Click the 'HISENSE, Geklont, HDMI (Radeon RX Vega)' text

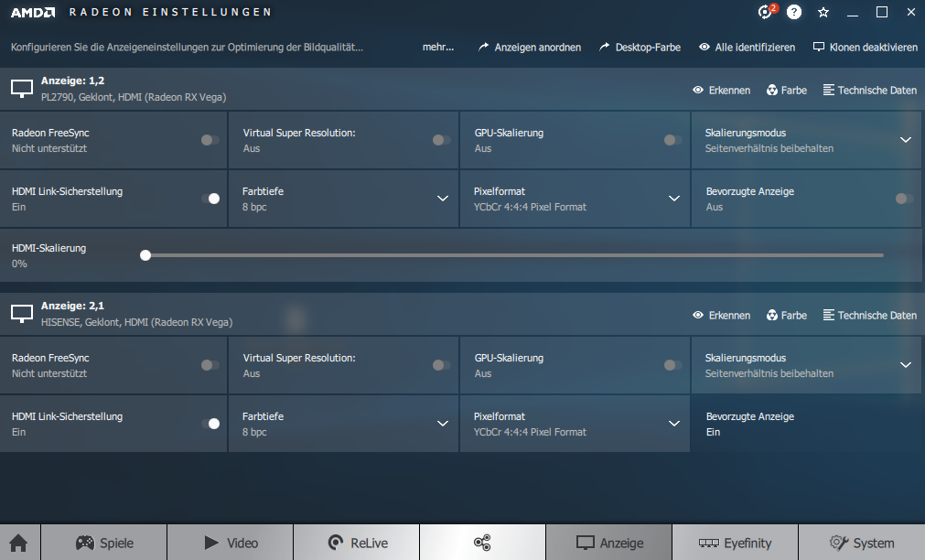click(x=137, y=322)
